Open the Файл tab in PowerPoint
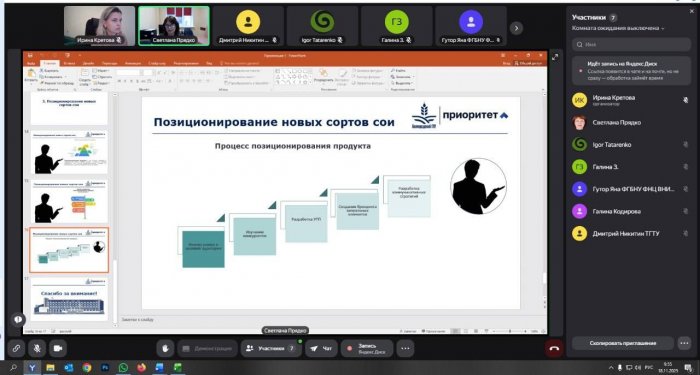 31,63
